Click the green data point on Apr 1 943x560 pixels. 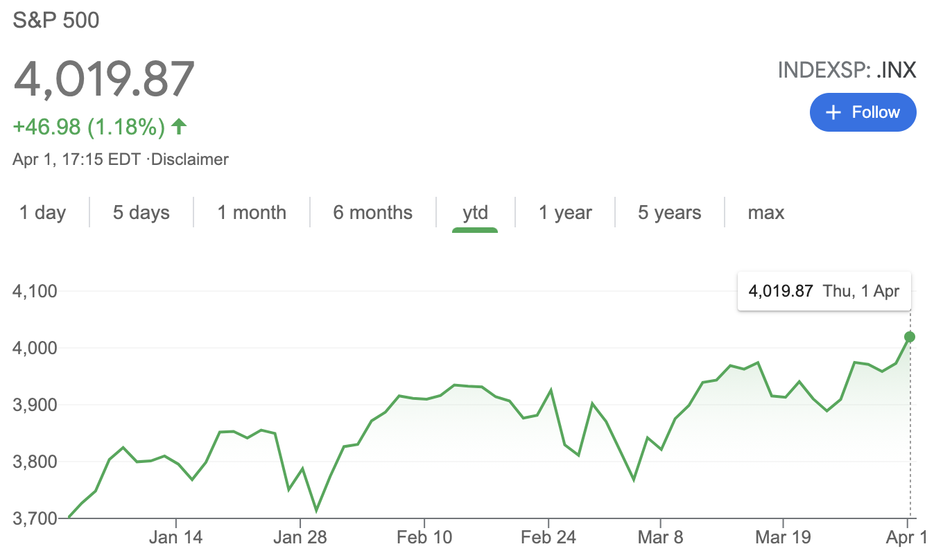(910, 337)
